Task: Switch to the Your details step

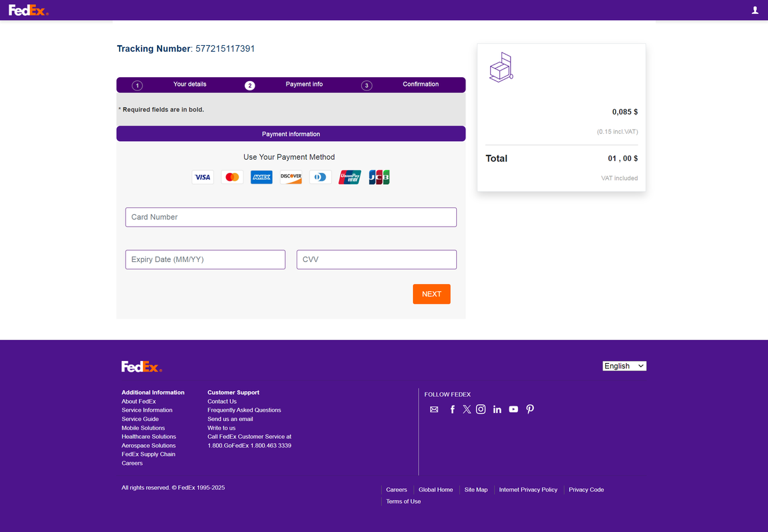Action: (190, 84)
